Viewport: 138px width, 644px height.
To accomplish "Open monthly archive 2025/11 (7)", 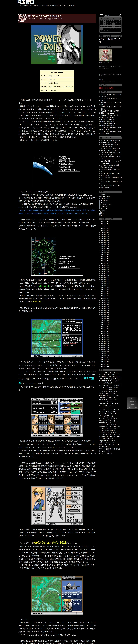I will 105,224.
